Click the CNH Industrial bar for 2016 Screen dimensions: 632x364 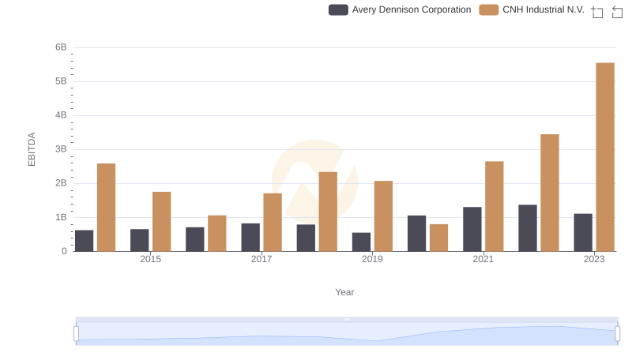click(216, 234)
